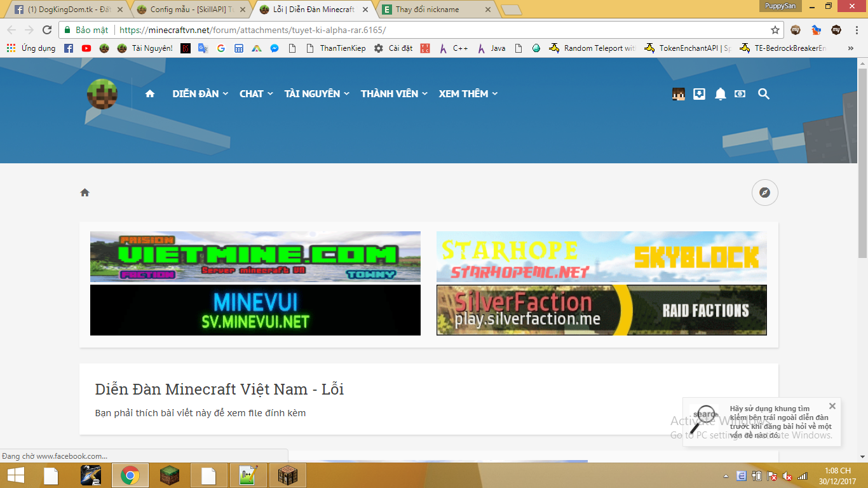
Task: Expand the CHAT dropdown menu
Action: click(257, 94)
